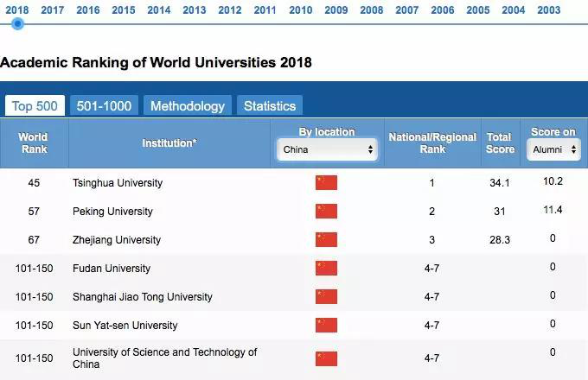Go to the 2003 ranking year
This screenshot has width=588, height=380.
pos(549,9)
